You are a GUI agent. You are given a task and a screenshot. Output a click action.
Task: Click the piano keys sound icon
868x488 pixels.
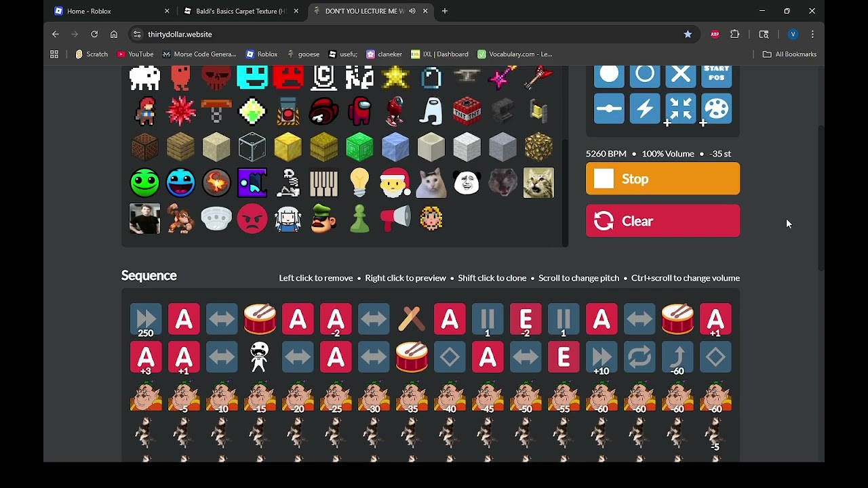click(323, 183)
